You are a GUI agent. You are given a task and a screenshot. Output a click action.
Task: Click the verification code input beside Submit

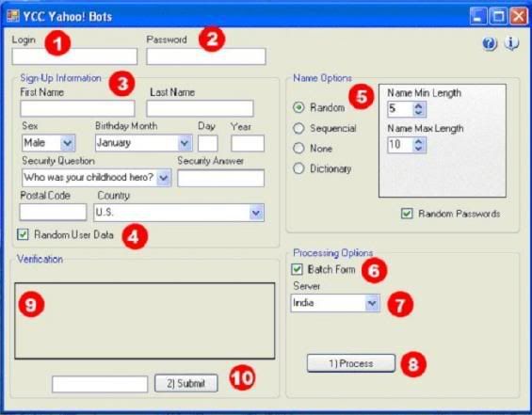(x=100, y=384)
